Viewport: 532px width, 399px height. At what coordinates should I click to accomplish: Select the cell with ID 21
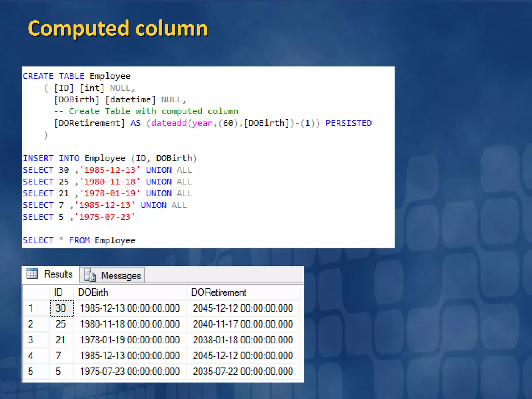pyautogui.click(x=62, y=340)
